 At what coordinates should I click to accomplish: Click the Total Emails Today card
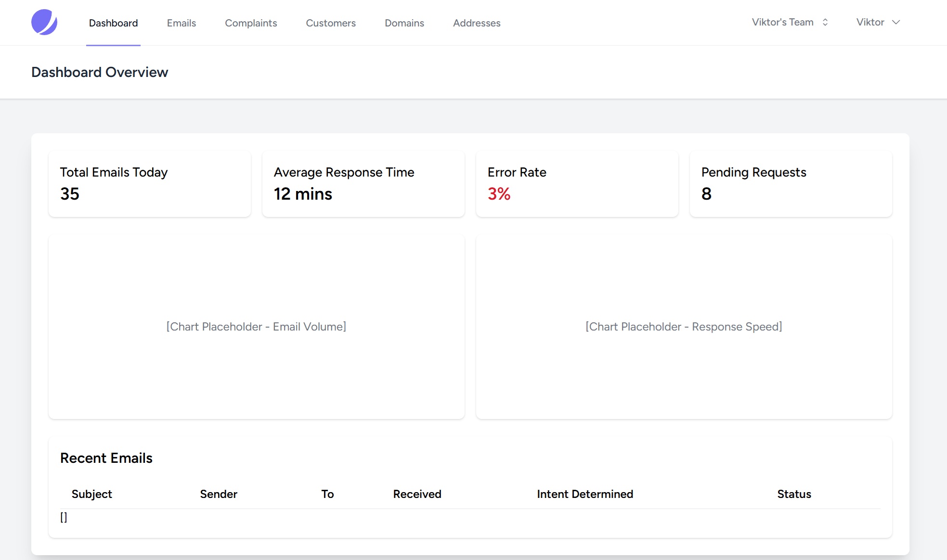[x=149, y=183]
